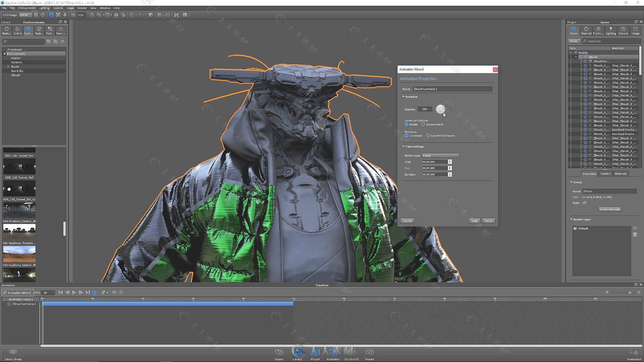
Task: Open the Favorites library tab
Action: [x=61, y=31]
